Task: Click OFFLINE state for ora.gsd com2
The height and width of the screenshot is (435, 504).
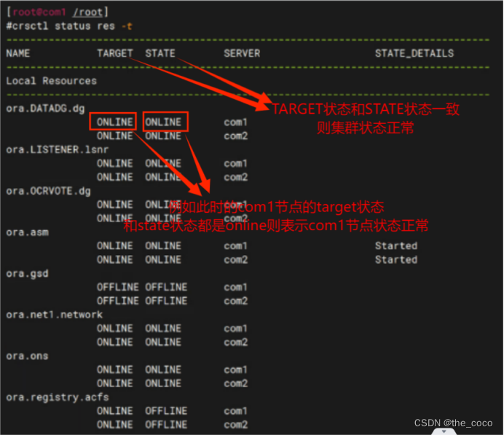Action: coord(166,301)
